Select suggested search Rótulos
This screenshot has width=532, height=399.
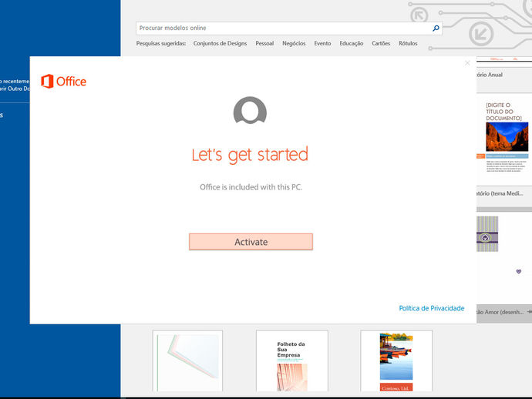[x=408, y=43]
